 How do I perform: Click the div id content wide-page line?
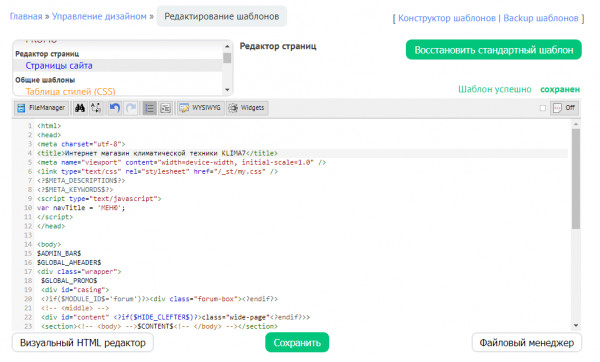point(175,317)
